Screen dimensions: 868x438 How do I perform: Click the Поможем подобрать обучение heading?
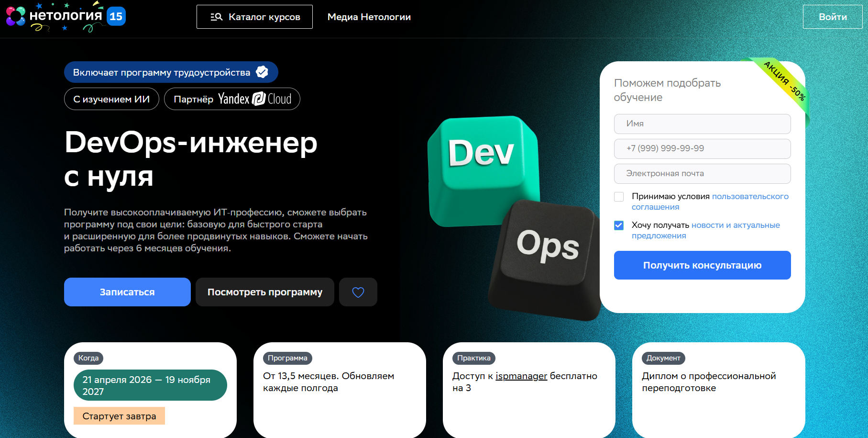tap(667, 90)
